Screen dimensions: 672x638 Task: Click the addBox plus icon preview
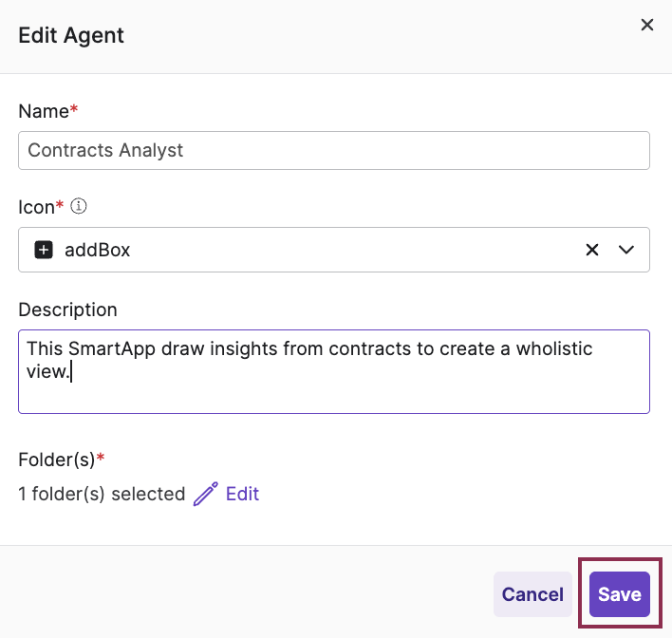coord(44,250)
